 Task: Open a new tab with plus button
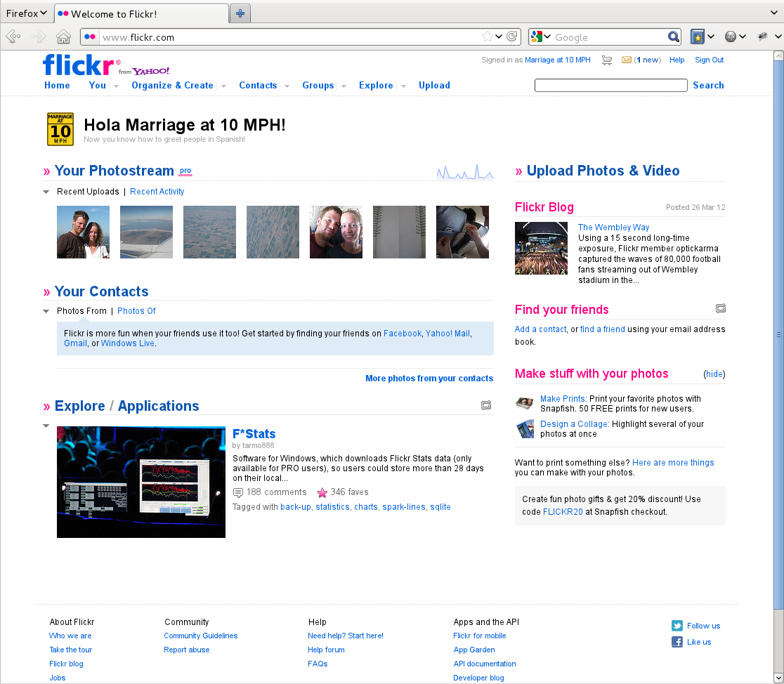tap(240, 13)
